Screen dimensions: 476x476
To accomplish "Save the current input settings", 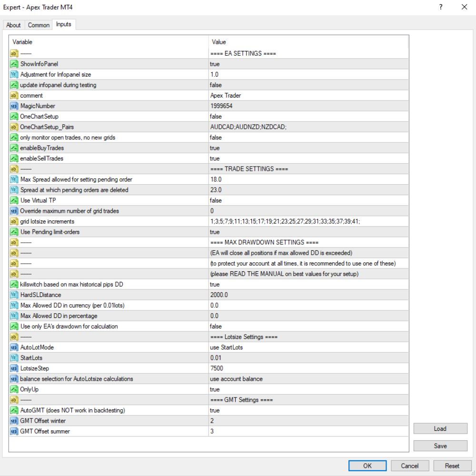I will [x=440, y=446].
